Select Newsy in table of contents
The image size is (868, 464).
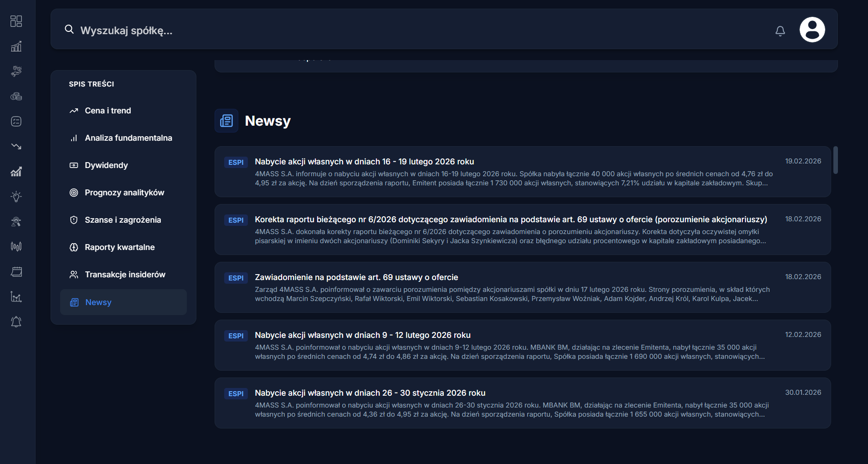pyautogui.click(x=98, y=302)
